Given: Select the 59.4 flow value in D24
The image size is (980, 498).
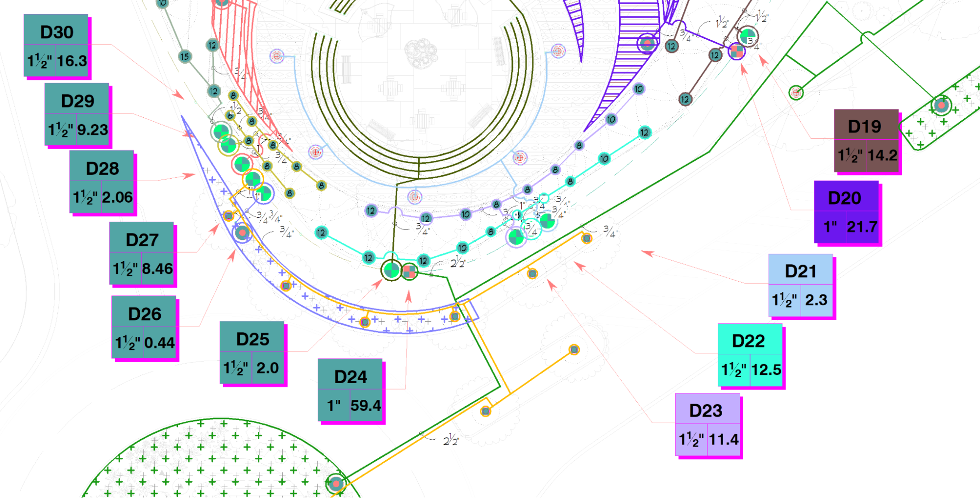Looking at the screenshot, I should pos(366,405).
